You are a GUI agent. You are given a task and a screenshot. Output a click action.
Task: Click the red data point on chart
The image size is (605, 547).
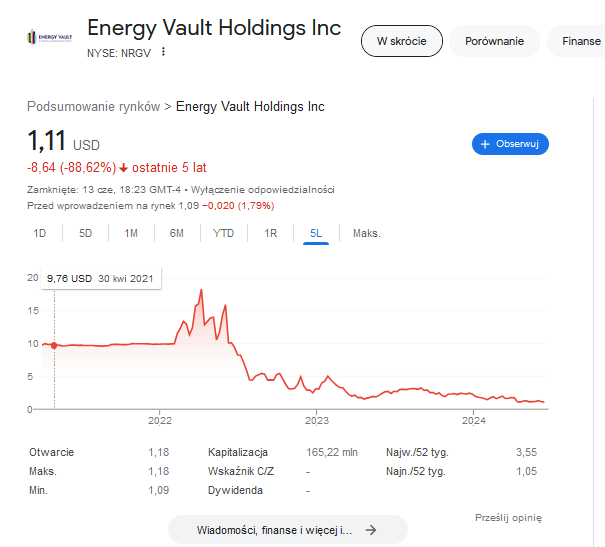54,346
